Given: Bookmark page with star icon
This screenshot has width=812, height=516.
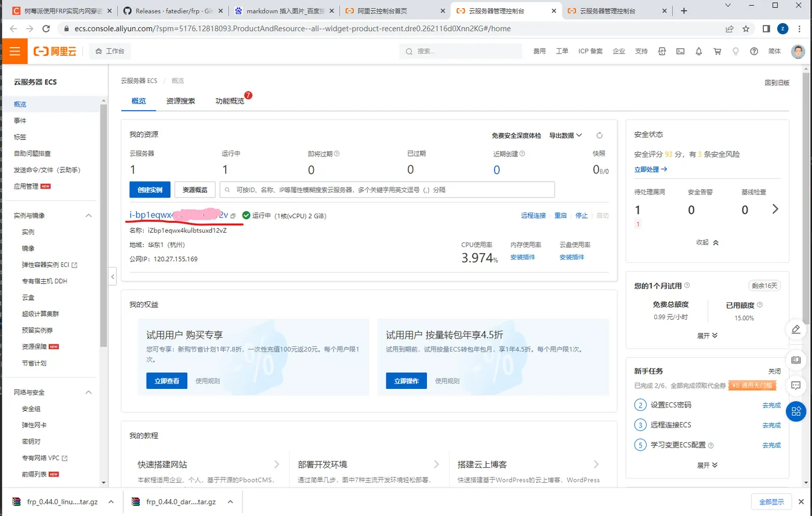Looking at the screenshot, I should point(746,28).
